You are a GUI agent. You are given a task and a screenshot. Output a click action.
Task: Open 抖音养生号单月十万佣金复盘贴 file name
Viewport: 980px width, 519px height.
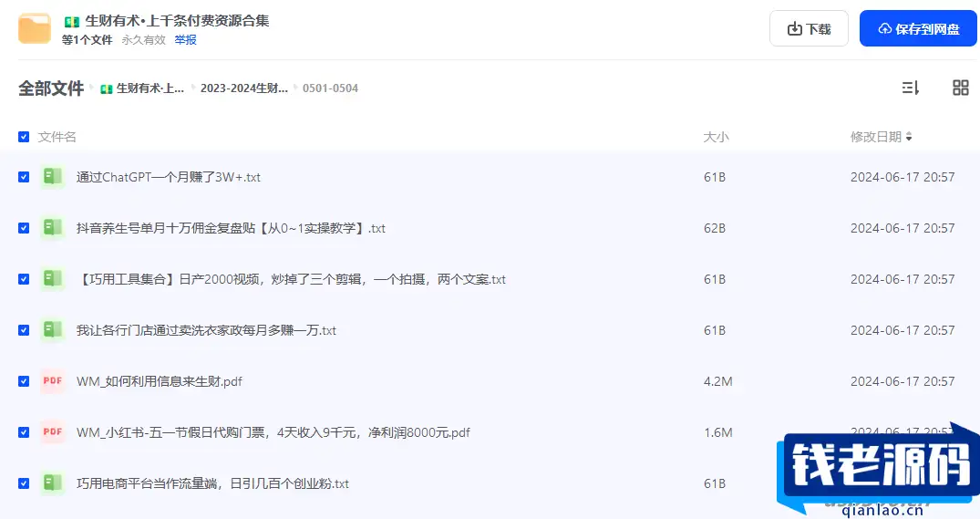point(231,228)
